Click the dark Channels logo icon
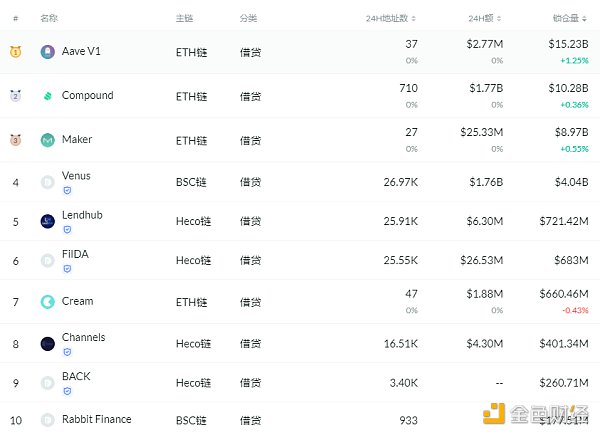 point(47,343)
